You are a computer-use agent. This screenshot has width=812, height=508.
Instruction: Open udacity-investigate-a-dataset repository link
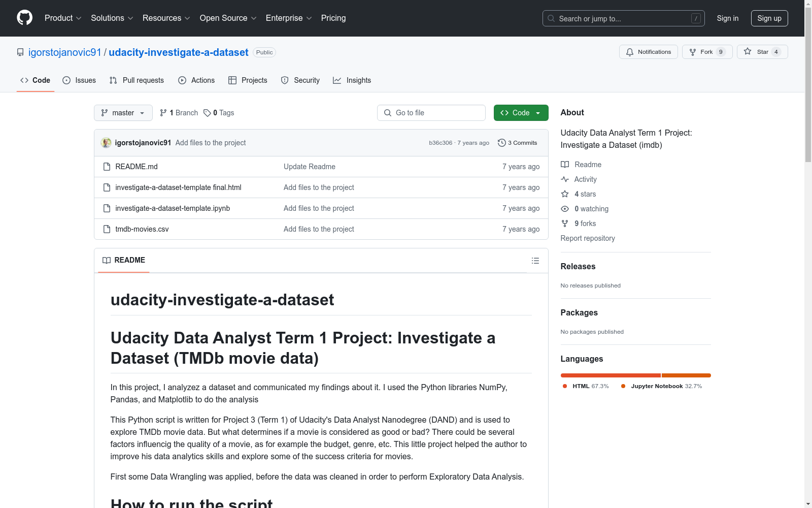pos(179,52)
